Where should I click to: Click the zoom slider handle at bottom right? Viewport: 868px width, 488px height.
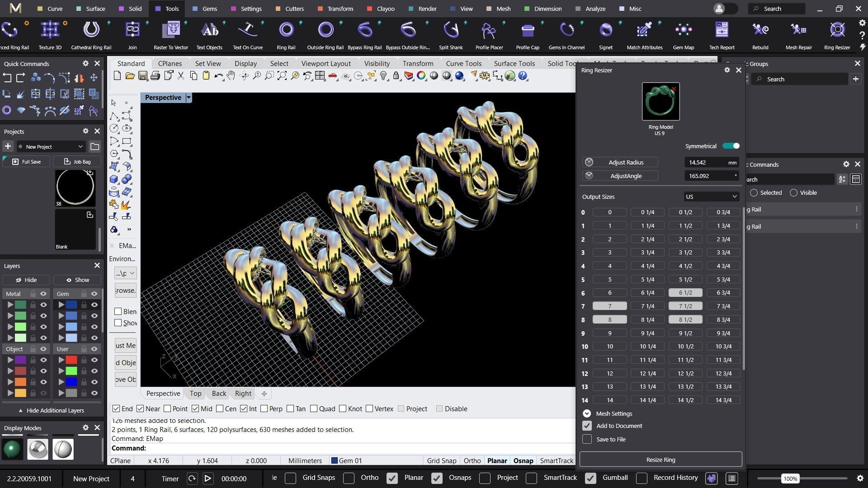click(790, 479)
